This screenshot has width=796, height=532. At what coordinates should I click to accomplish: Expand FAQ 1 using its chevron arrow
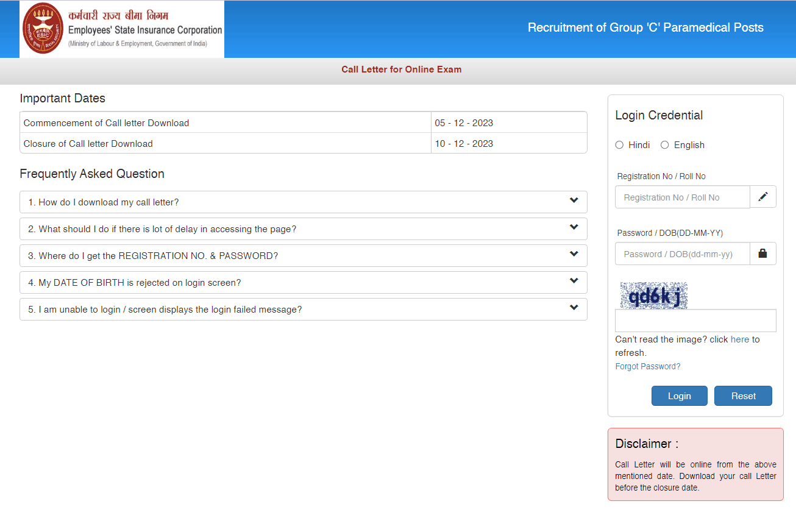(574, 201)
